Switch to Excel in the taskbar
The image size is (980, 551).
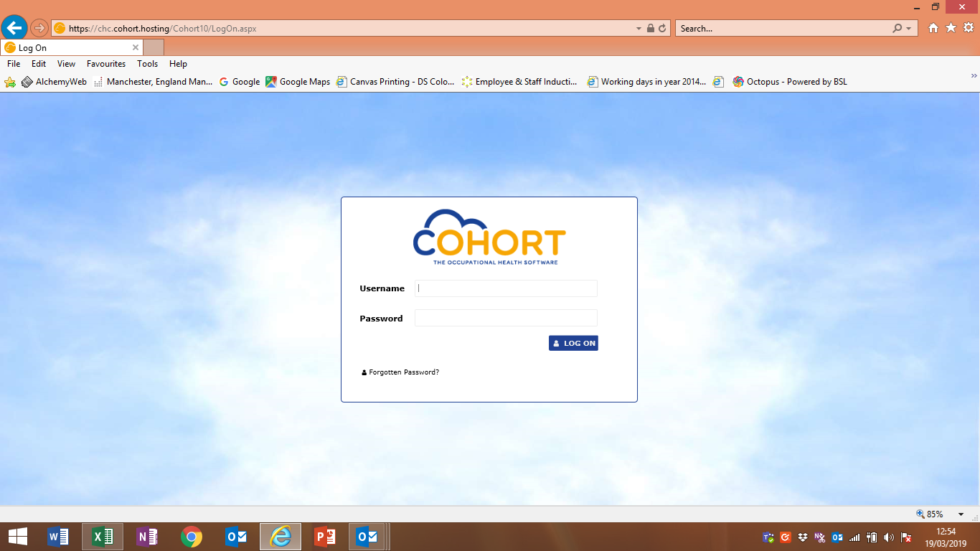tap(103, 537)
